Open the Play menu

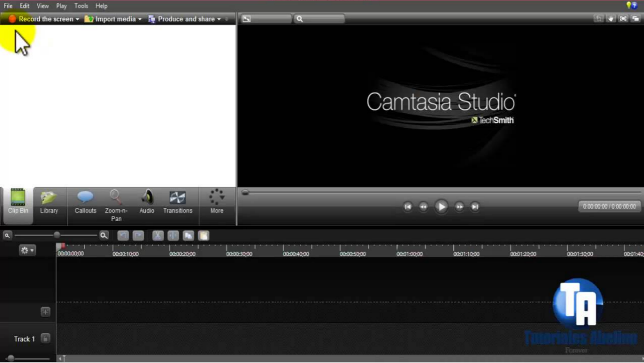click(x=61, y=6)
